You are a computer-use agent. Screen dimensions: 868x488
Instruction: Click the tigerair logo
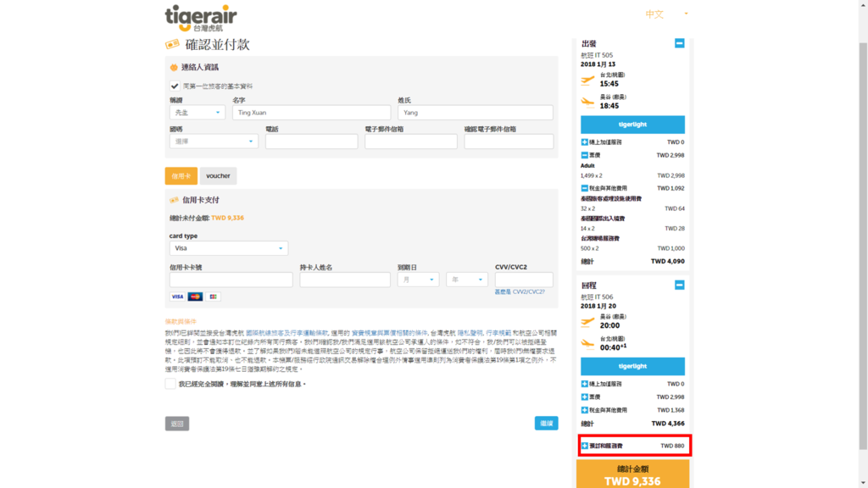[x=200, y=19]
